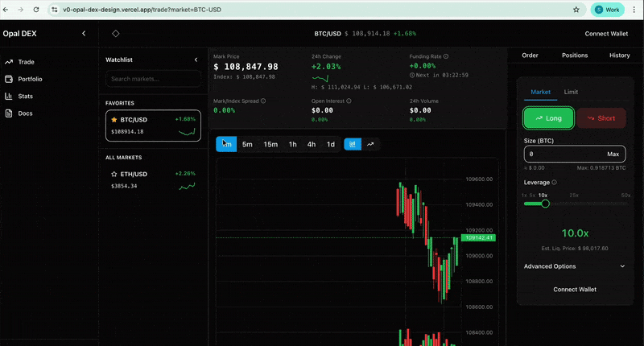Click the diamond logo icon in header

coord(115,33)
